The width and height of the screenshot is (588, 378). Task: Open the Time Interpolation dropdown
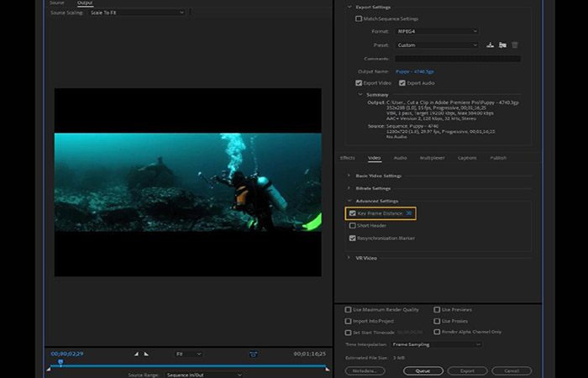[437, 344]
